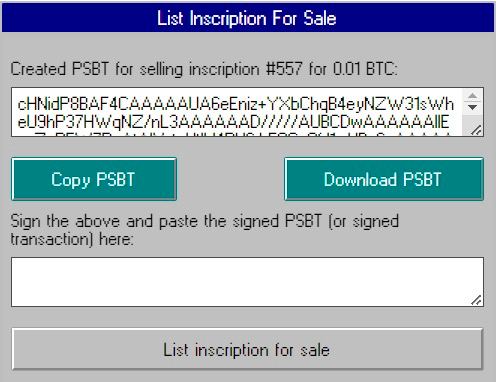Click the partially hidden third PSBT line
This screenshot has height=382, width=496.
[x=233, y=134]
